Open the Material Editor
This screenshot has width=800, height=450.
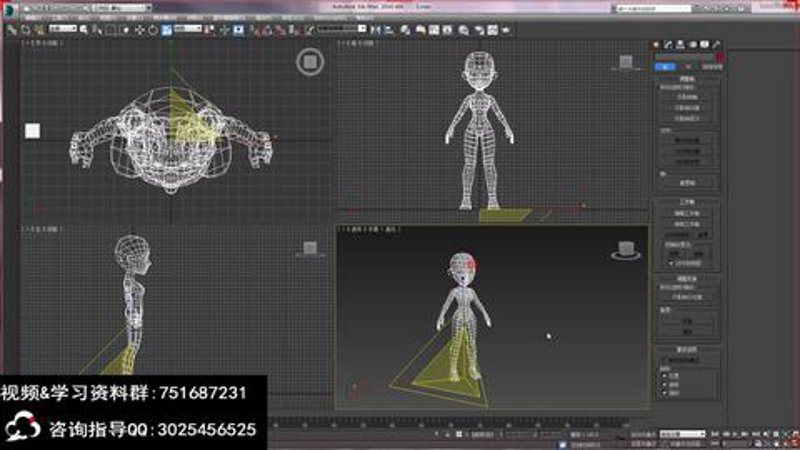coord(463,30)
